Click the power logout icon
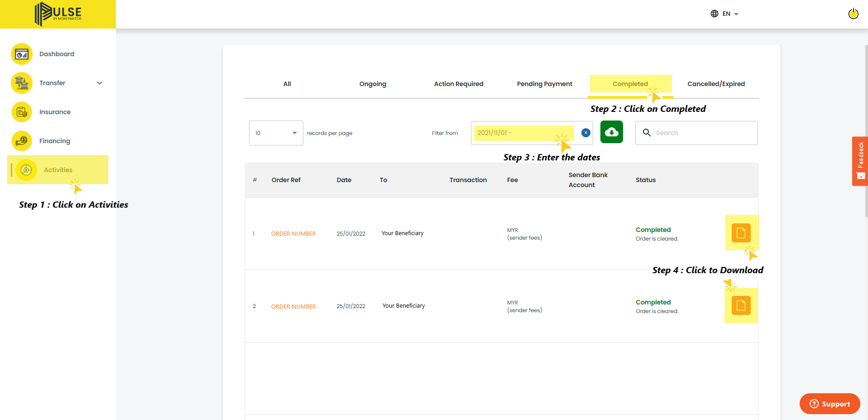Image resolution: width=868 pixels, height=420 pixels. tap(853, 14)
